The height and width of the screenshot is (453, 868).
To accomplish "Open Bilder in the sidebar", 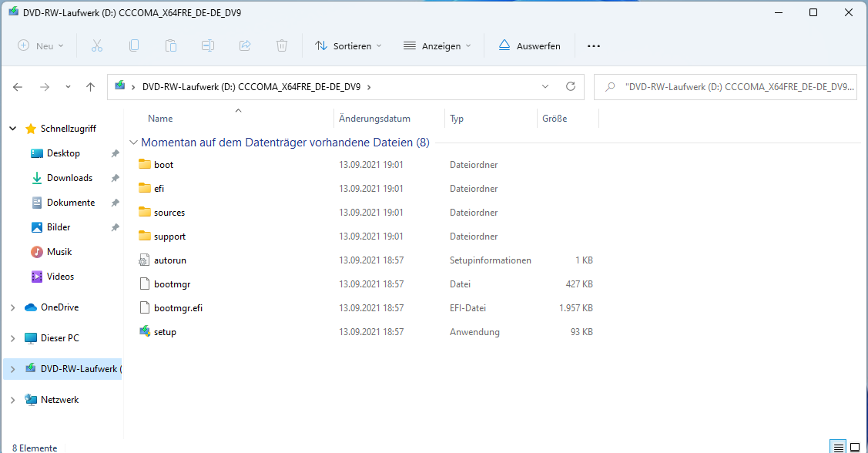I will pos(59,227).
